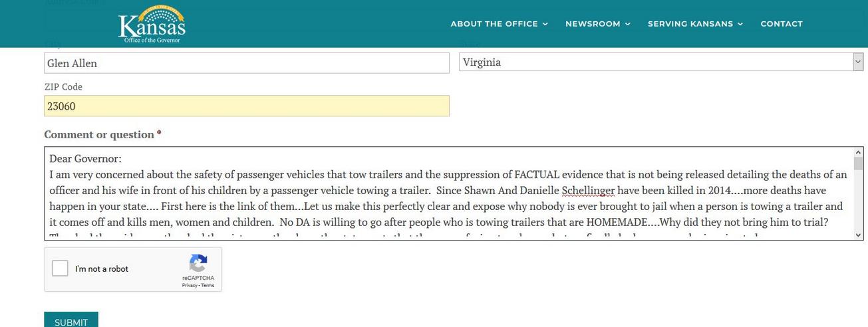Click the chevron next to Newsroom
868x327 pixels.
click(x=627, y=24)
